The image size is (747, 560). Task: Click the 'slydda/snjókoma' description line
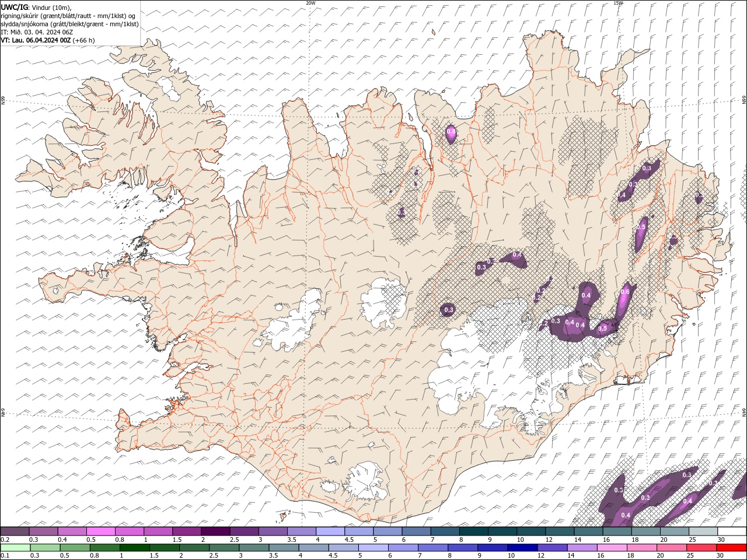70,24
